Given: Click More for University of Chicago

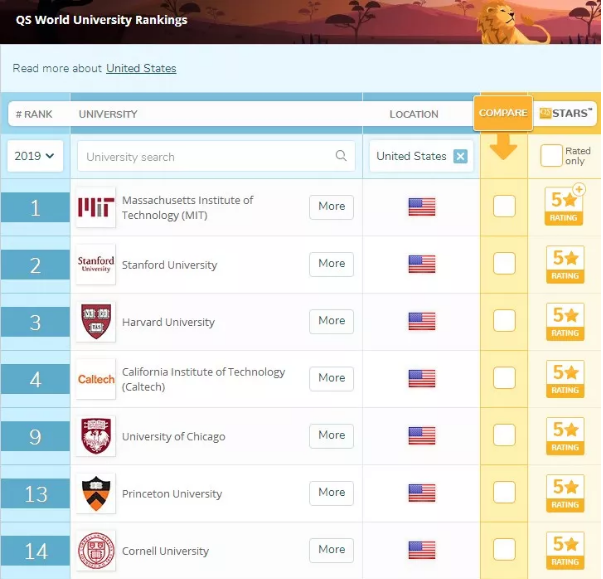Looking at the screenshot, I should 331,436.
